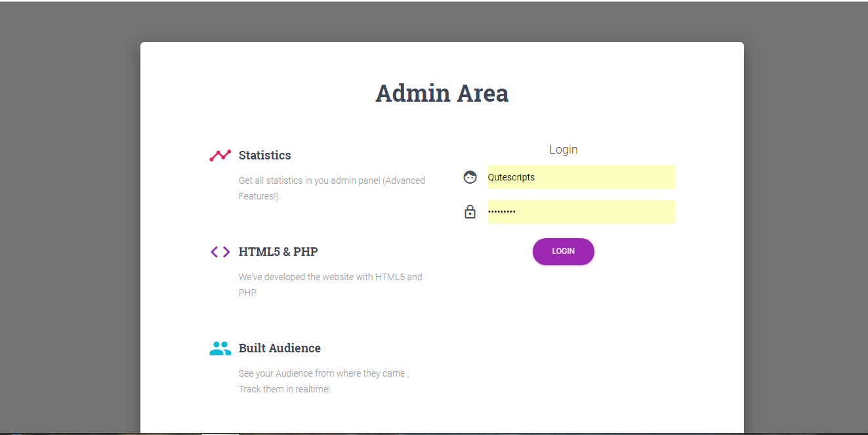The image size is (868, 435).
Task: Click the user face icon beside username
Action: pyautogui.click(x=470, y=177)
